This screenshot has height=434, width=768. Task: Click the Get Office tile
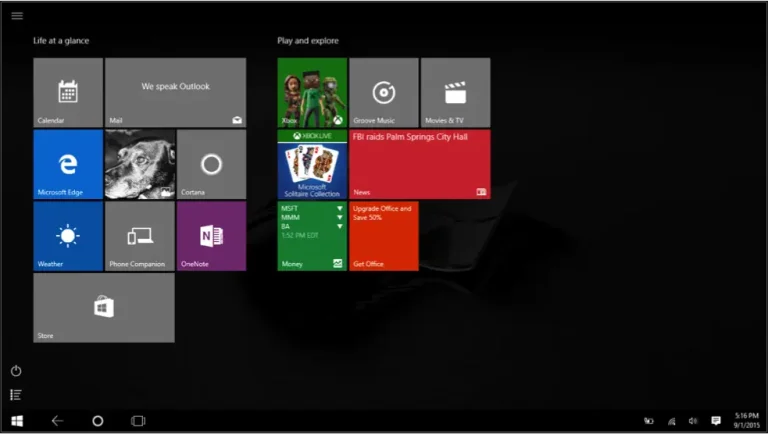tap(384, 236)
